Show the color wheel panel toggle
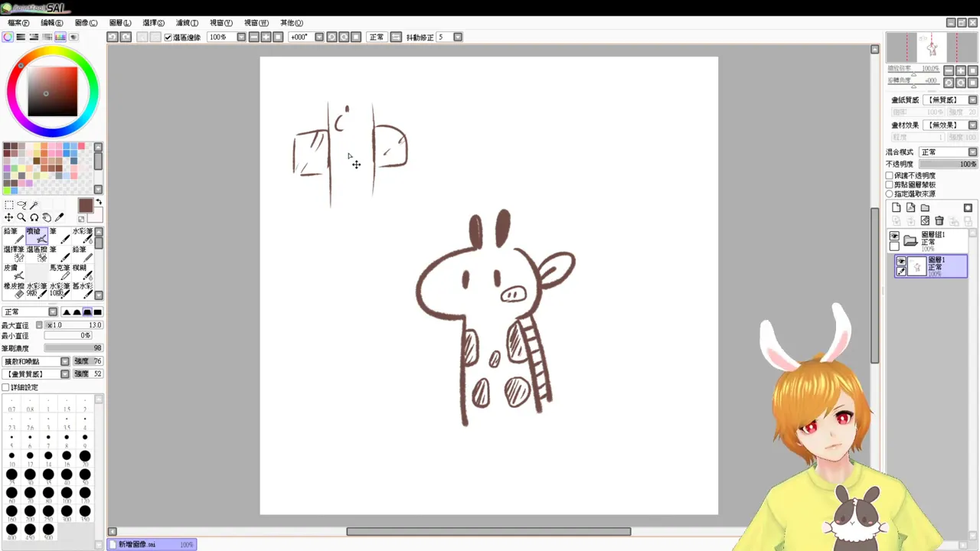980x551 pixels. click(x=8, y=37)
